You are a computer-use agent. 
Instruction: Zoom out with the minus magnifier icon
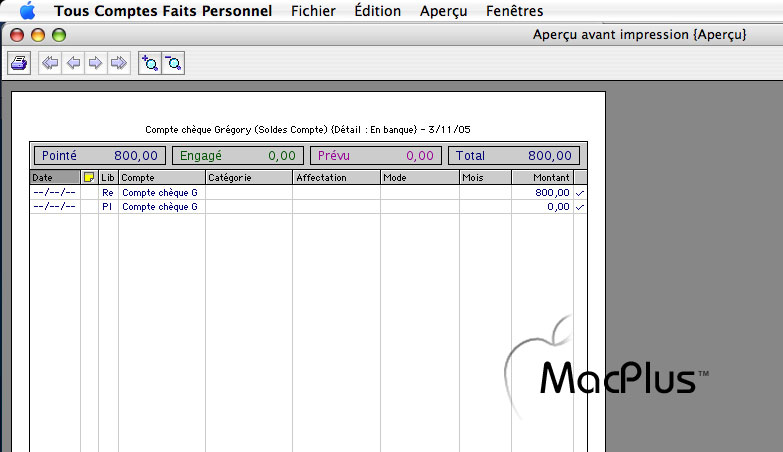tap(173, 63)
